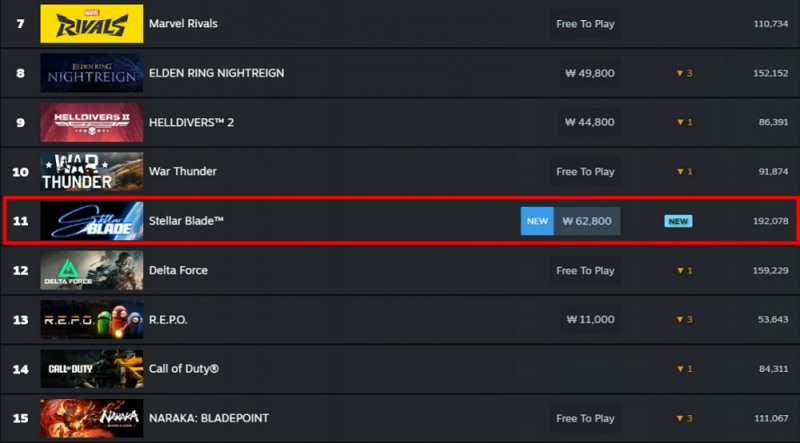Screen dimensions: 800x443
Task: Click the Stellar Blade game thumbnail
Action: point(91,221)
